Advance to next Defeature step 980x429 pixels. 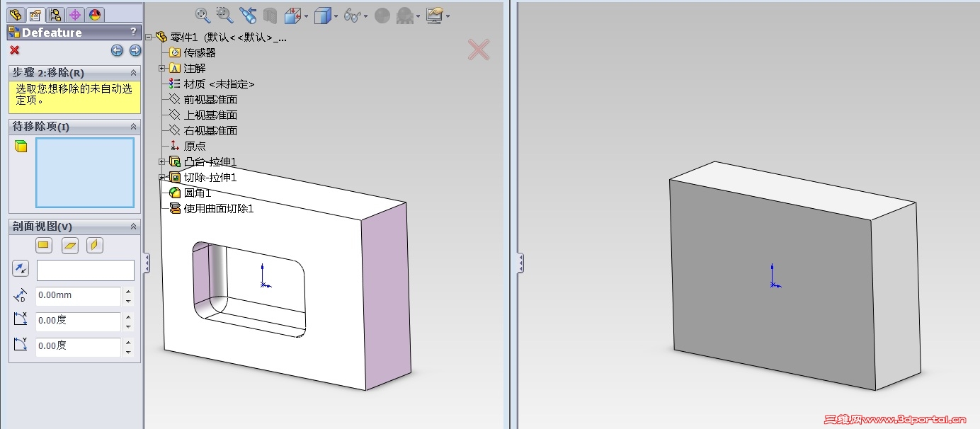point(135,50)
